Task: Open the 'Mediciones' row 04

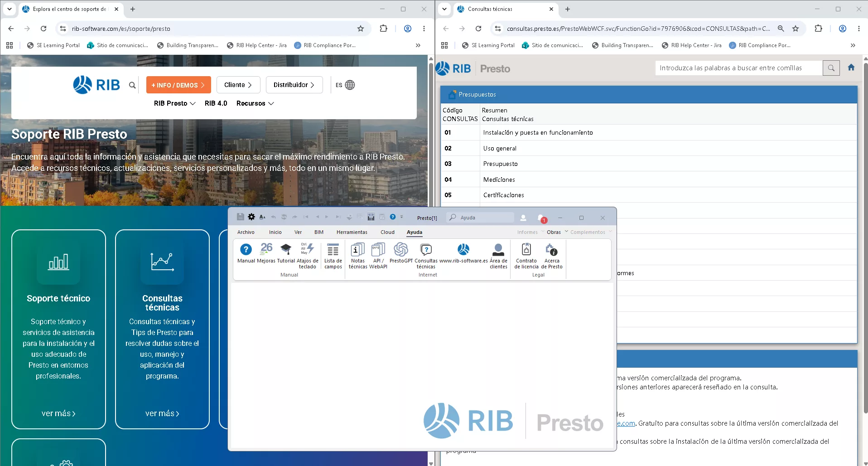Action: [649, 180]
